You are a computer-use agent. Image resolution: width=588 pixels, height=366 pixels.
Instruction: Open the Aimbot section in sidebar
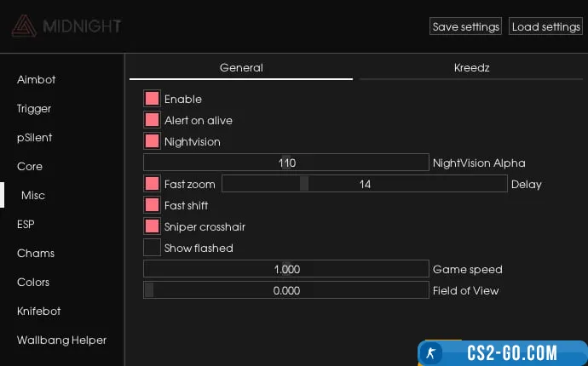pyautogui.click(x=36, y=79)
